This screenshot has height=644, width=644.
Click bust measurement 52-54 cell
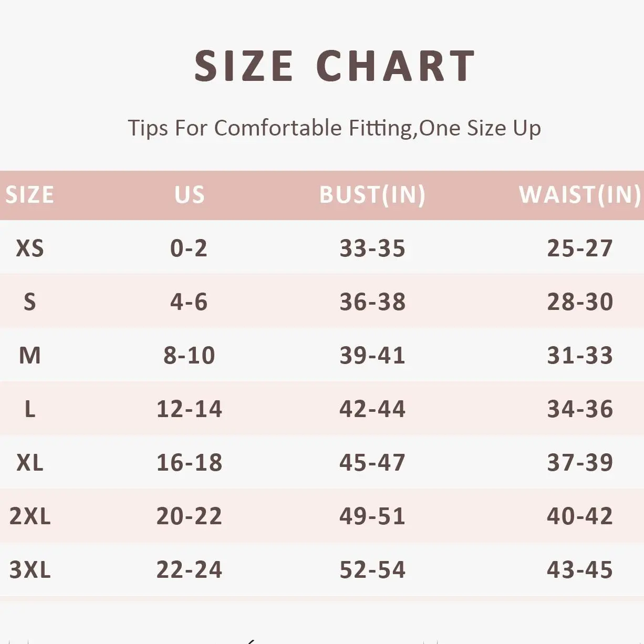pyautogui.click(x=372, y=570)
